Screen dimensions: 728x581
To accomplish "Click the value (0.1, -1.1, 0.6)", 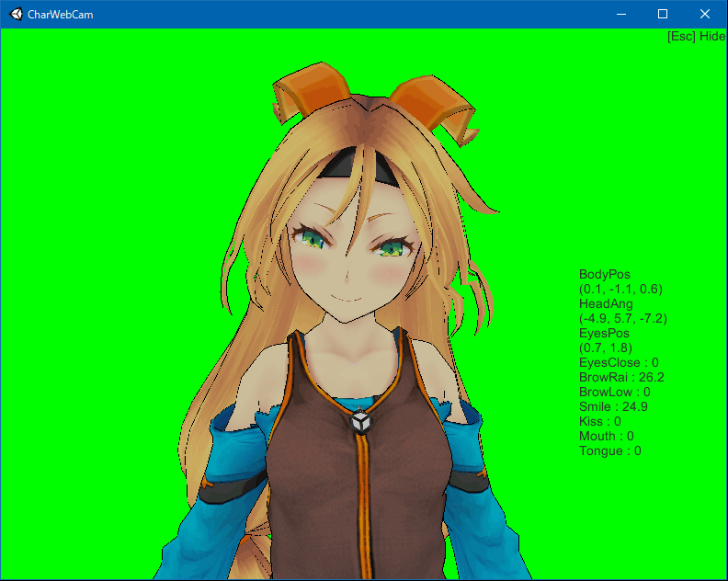I will click(x=620, y=289).
